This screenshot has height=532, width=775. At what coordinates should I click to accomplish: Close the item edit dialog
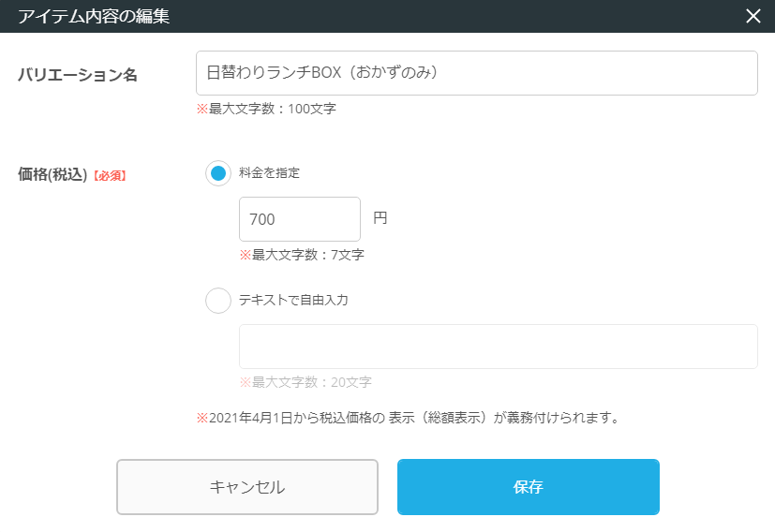[753, 16]
